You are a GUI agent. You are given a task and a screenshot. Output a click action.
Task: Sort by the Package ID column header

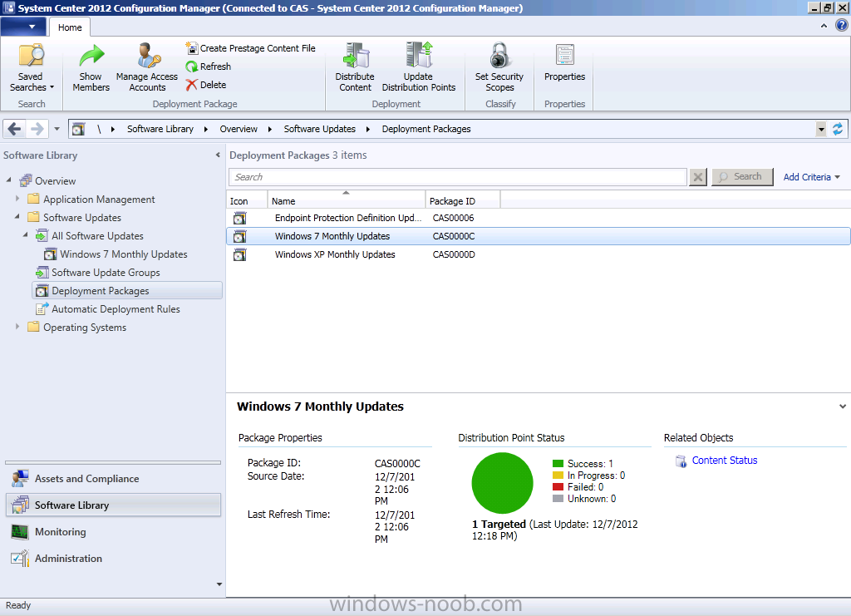tap(462, 200)
